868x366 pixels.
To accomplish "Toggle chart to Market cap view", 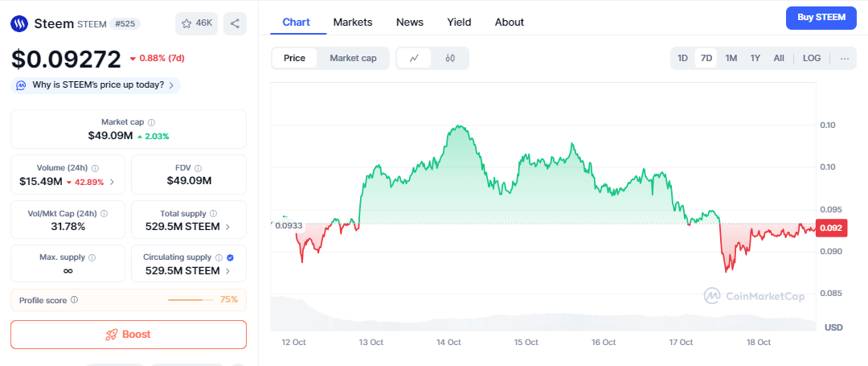I will 353,58.
